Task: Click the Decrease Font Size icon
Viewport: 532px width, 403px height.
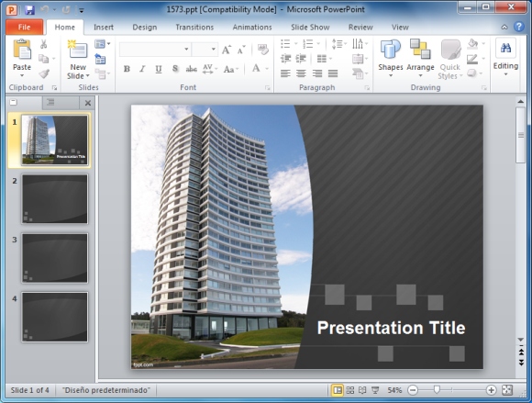Action: [241, 50]
